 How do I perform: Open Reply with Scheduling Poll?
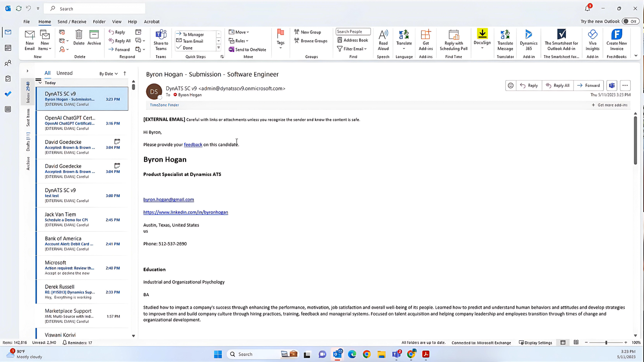pyautogui.click(x=453, y=40)
